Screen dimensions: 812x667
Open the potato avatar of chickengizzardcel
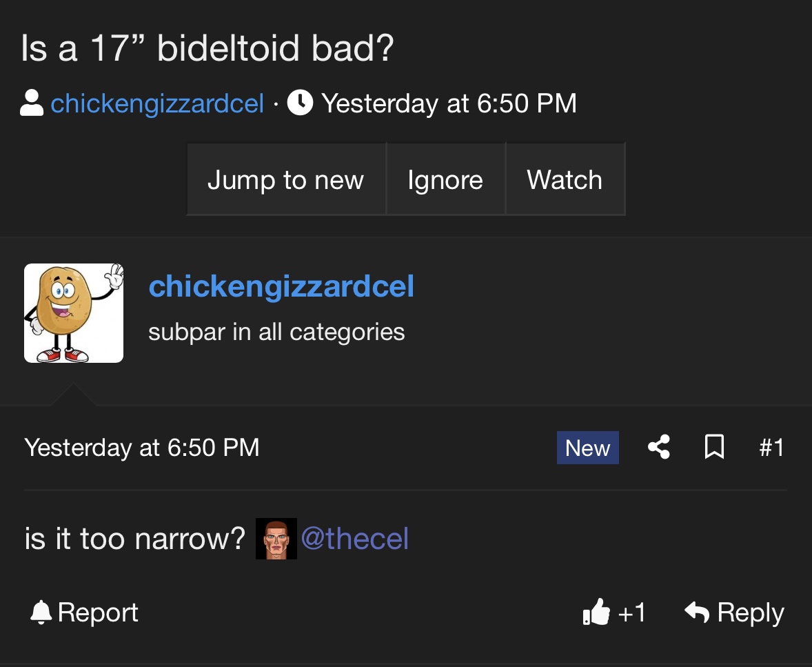pos(74,313)
